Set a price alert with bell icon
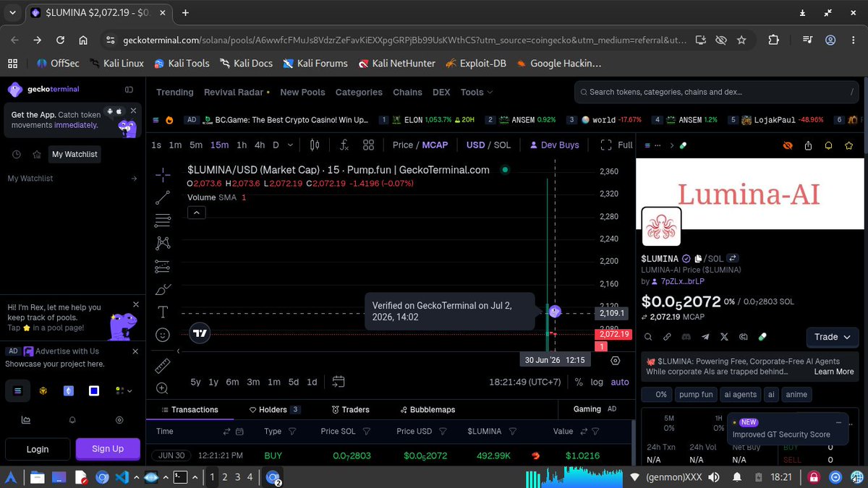The height and width of the screenshot is (488, 868). point(829,145)
